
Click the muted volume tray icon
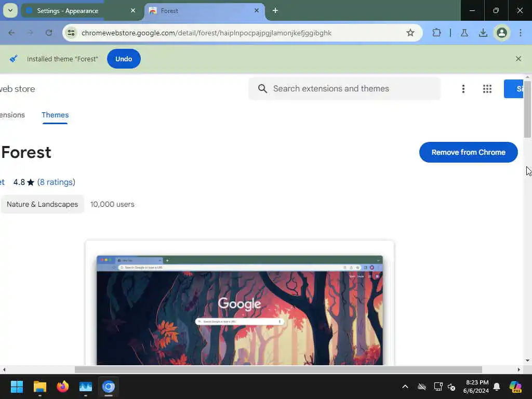451,387
